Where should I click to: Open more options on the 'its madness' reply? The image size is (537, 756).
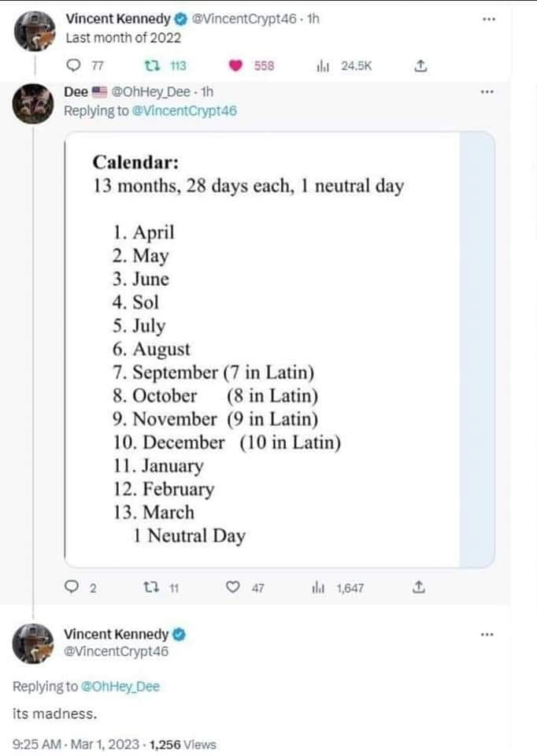click(488, 633)
